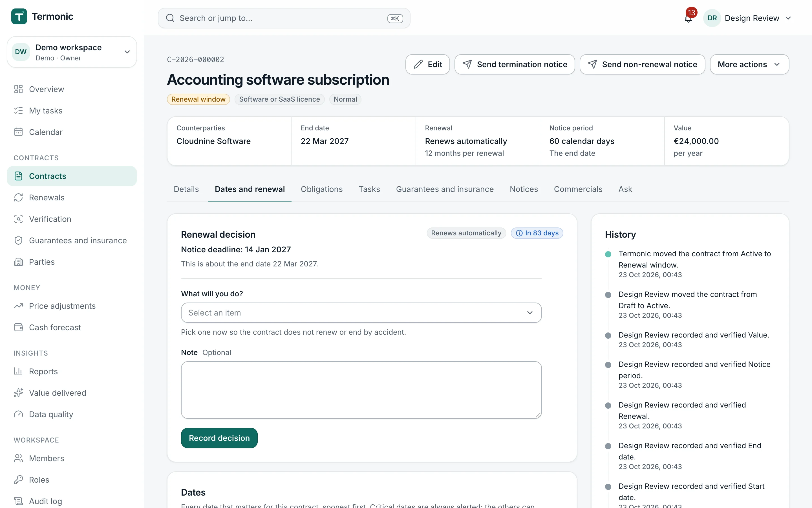Open the Design Review user menu

pos(748,18)
